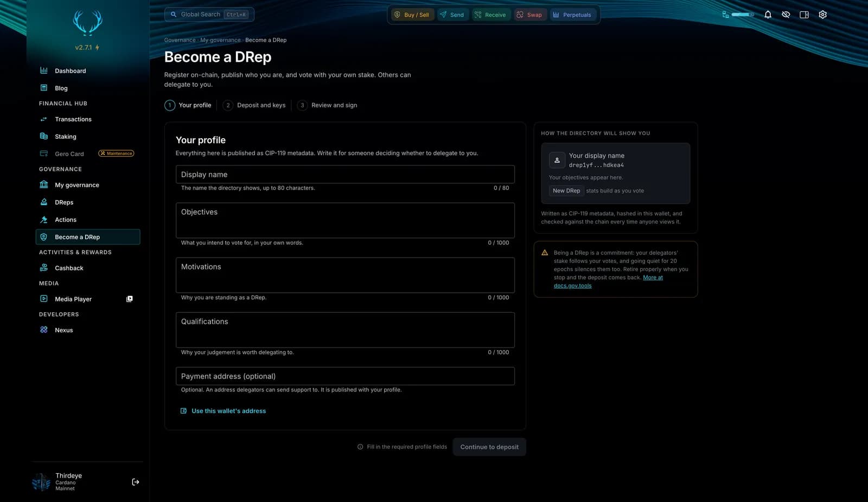
Task: Focus the Display name field
Action: click(x=345, y=175)
